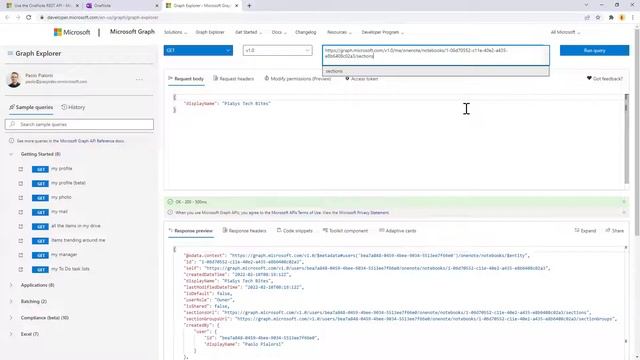This screenshot has width=640, height=360.
Task: Click the user profile avatar photo
Action: [x=14, y=79]
